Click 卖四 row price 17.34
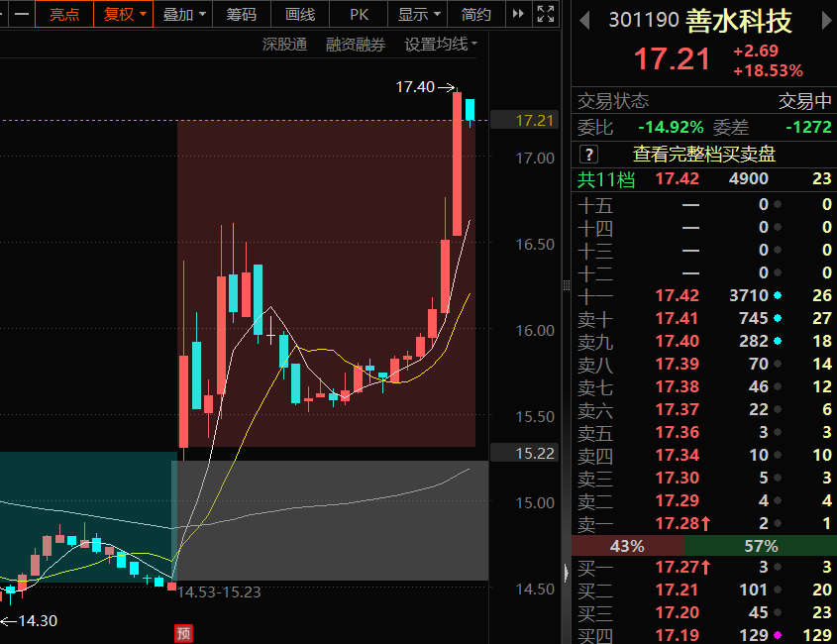 (677, 455)
